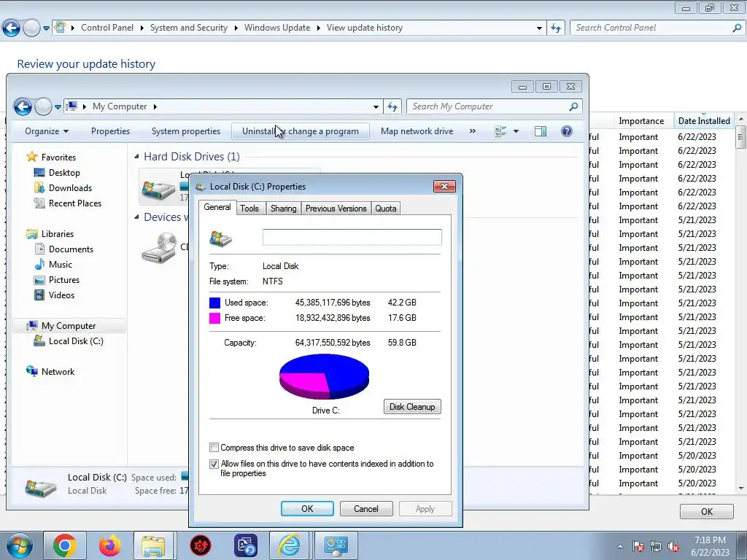Select Libraries in navigation pane
Screen dimensions: 747x560
tap(57, 234)
